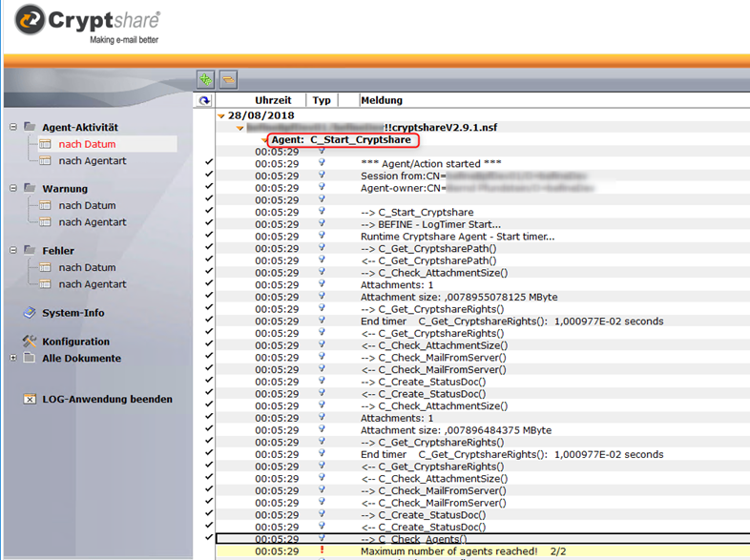This screenshot has height=560, width=750.
Task: Open nach Datum under Fehler
Action: tap(87, 267)
